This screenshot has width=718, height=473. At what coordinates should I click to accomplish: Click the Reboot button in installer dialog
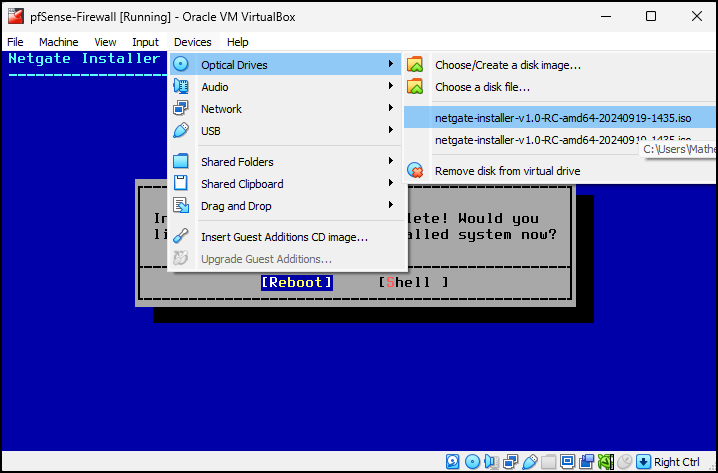[x=297, y=283]
